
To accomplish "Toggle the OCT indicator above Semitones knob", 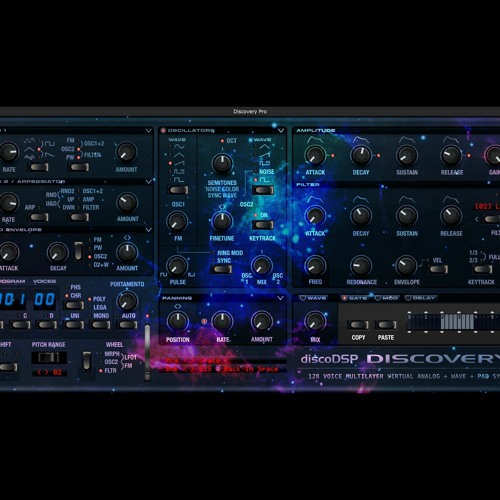I will 222,141.
